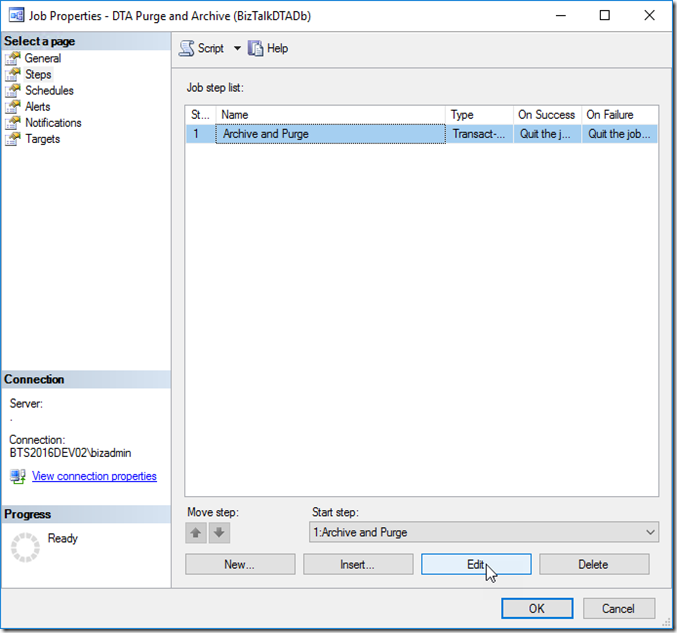Image resolution: width=677 pixels, height=633 pixels.
Task: Open the Start step combo box
Action: coord(484,532)
